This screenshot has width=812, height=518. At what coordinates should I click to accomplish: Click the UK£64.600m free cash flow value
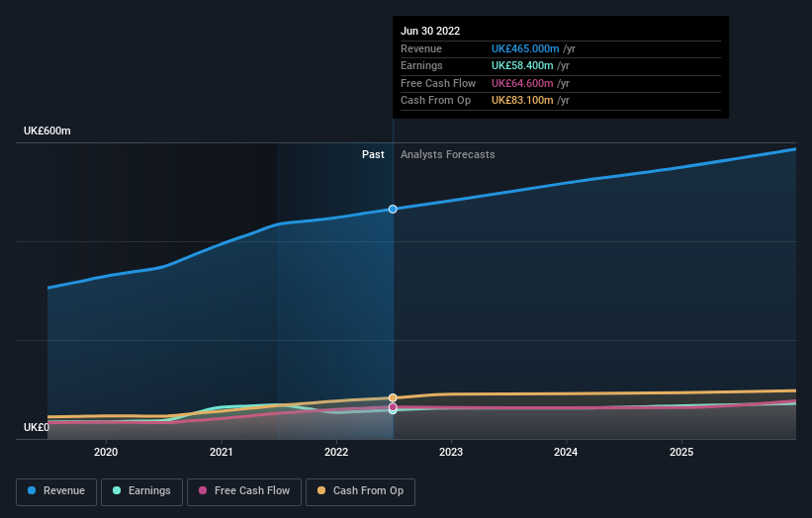tap(522, 83)
